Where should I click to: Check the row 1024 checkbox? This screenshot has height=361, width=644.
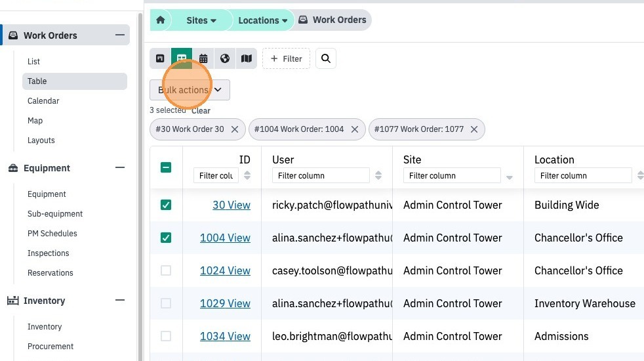click(x=166, y=270)
